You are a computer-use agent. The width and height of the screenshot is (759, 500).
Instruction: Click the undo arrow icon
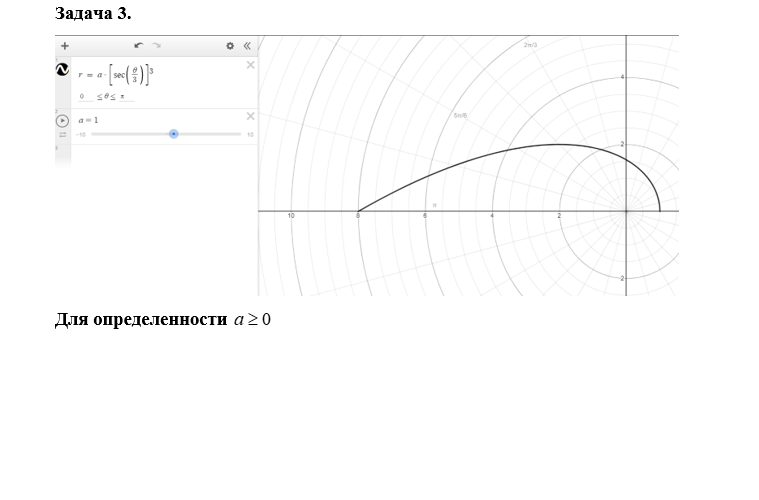tap(139, 45)
